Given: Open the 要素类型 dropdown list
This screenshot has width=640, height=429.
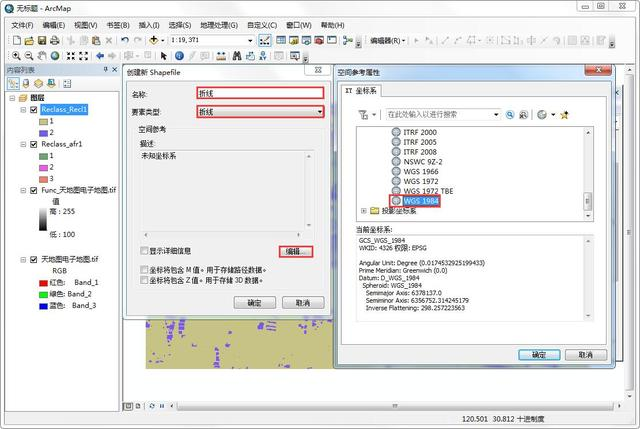Looking at the screenshot, I should coord(319,111).
